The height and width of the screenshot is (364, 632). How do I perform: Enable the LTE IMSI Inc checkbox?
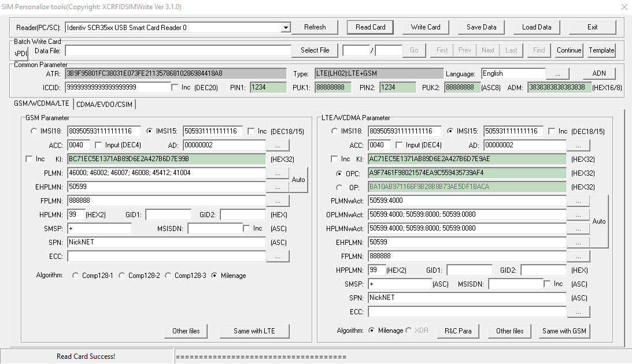[552, 131]
